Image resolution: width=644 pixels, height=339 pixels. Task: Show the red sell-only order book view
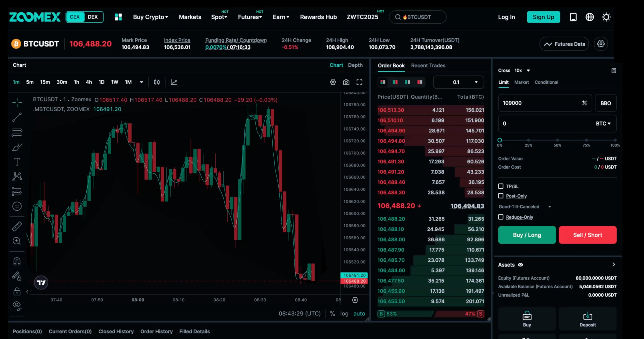coord(420,82)
